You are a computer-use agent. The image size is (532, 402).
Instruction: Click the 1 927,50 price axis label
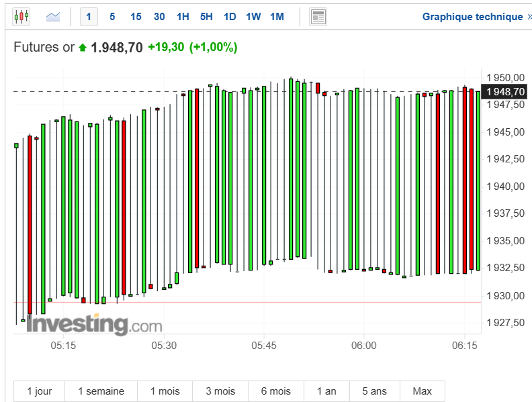(506, 322)
